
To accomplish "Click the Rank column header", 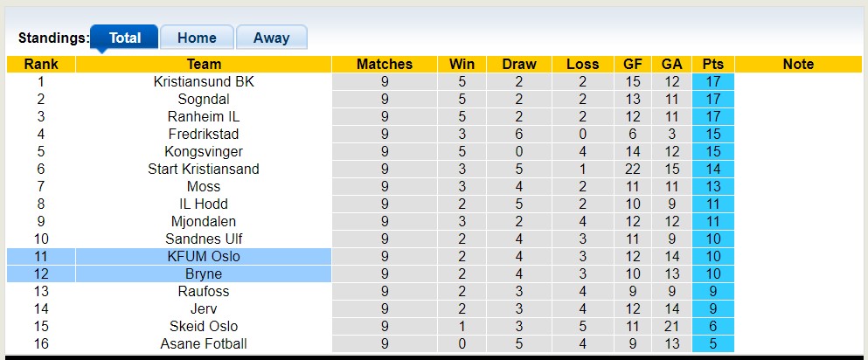I will click(41, 64).
